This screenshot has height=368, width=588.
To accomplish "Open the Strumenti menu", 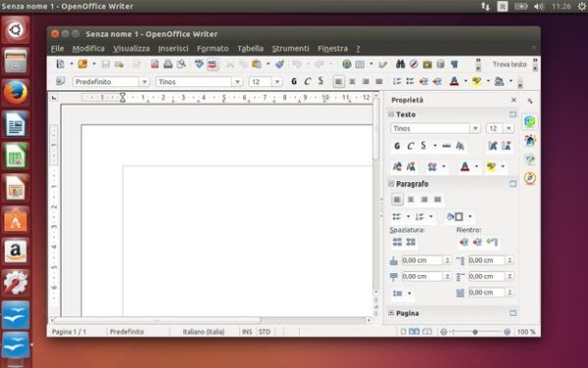I will coord(290,49).
